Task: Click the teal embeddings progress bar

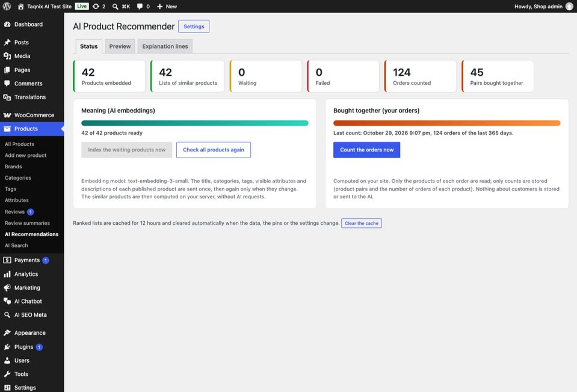Action: coord(195,123)
